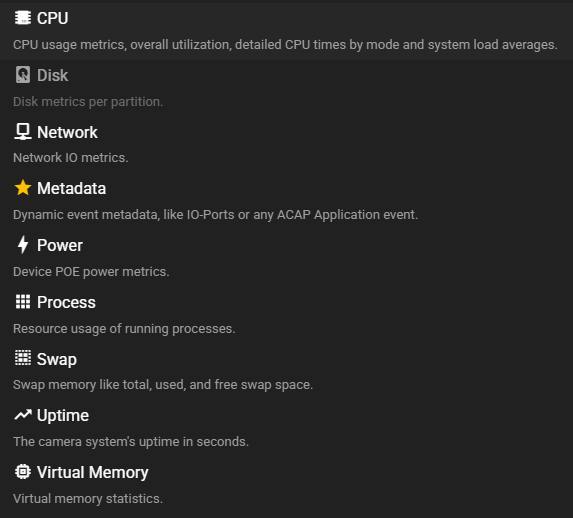Click 'Network IO metrics.' description text

pyautogui.click(x=71, y=158)
